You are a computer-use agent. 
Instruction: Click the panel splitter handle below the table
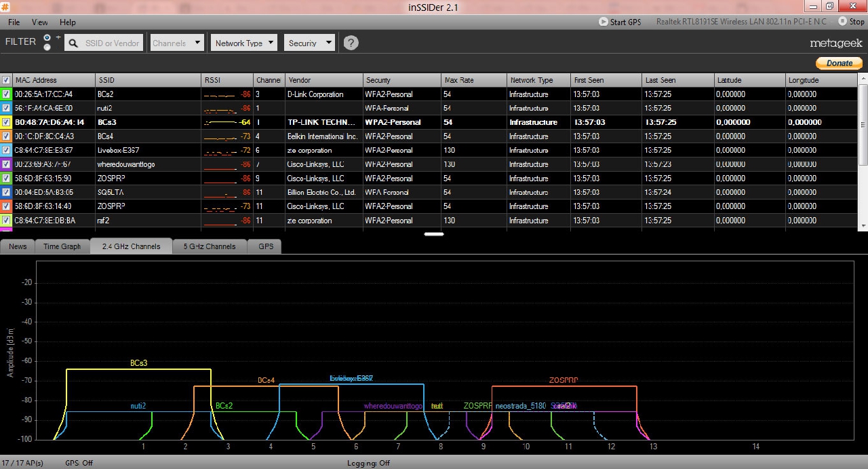(434, 234)
